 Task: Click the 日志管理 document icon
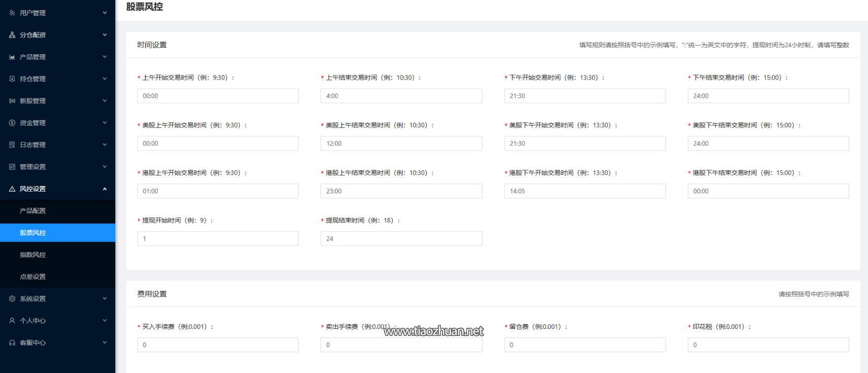pos(12,144)
